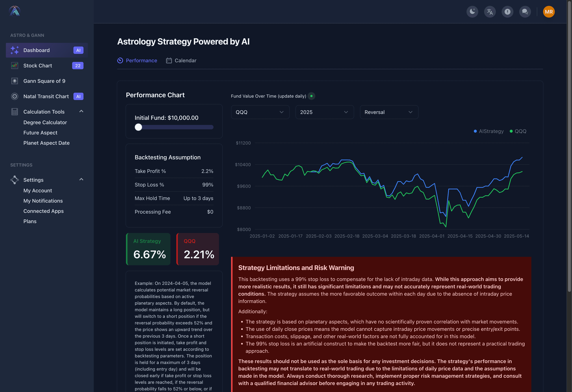Open the QQQ ticker dropdown
The image size is (572, 392).
(260, 112)
